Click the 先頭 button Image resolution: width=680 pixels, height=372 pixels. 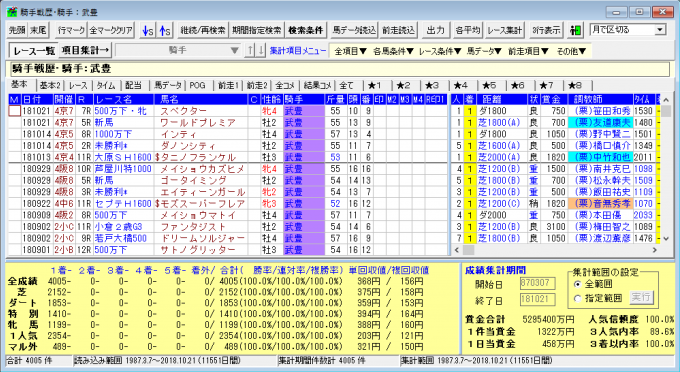(17, 30)
